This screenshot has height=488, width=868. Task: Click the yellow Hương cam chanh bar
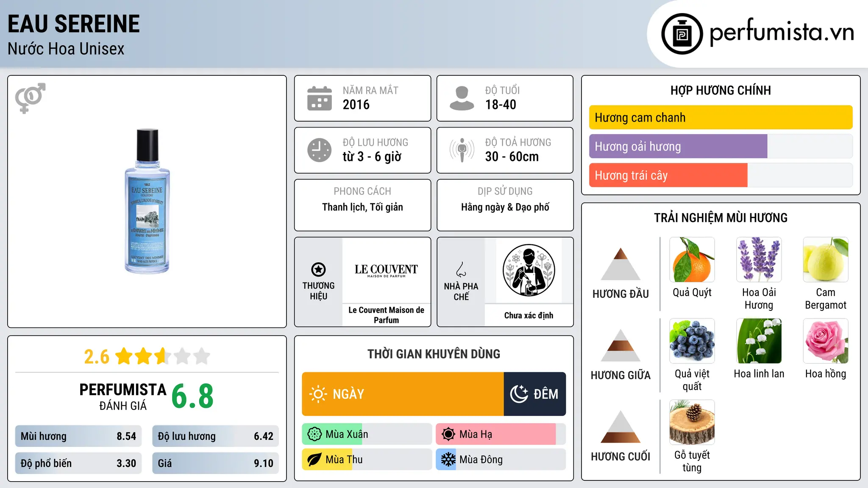tap(721, 117)
